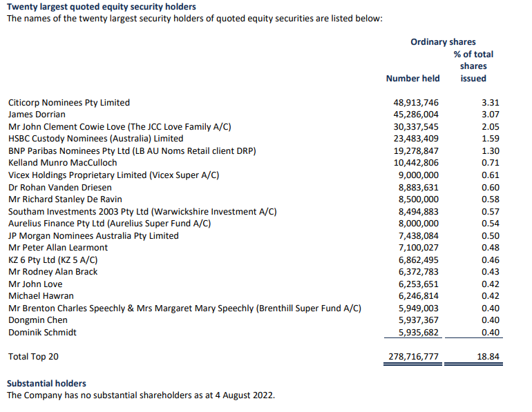532x412 pixels.
Task: Click the value 6,246,814
Action: (419, 296)
